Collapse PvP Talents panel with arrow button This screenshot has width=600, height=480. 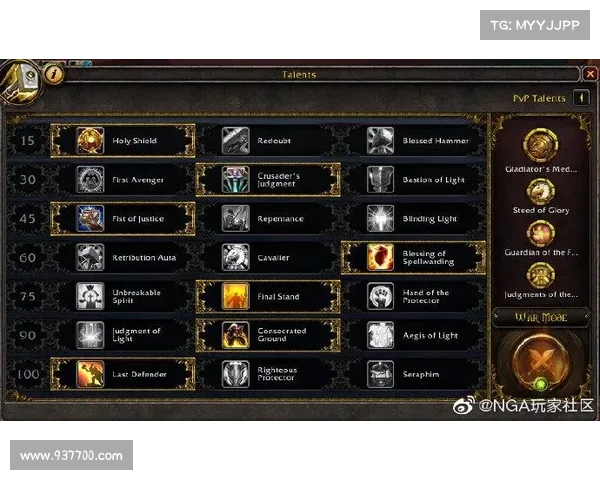(581, 98)
